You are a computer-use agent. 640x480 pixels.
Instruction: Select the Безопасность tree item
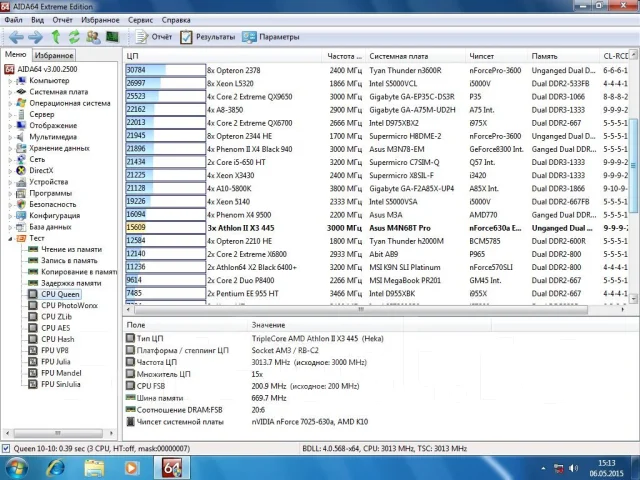[53, 204]
